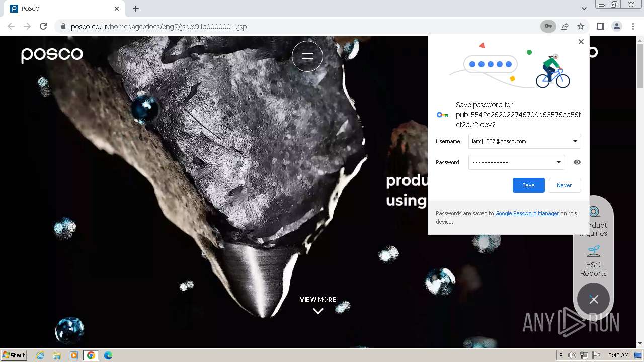Reload the page

coord(43,26)
